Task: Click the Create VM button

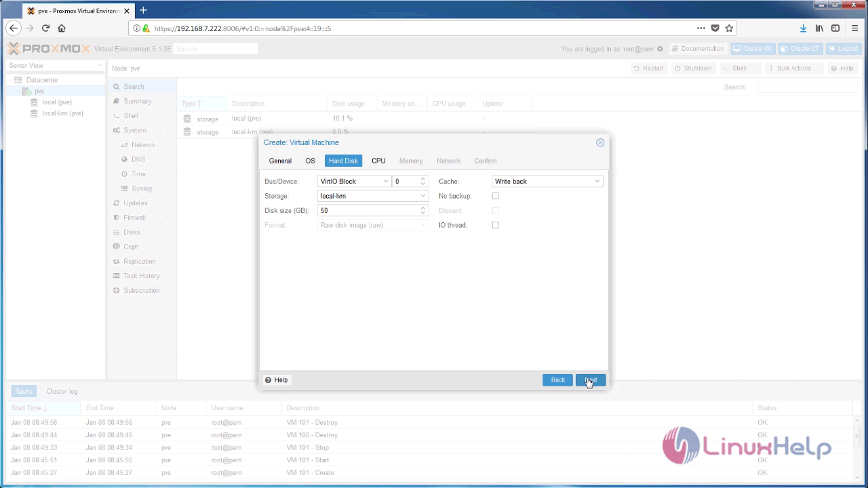Action: pyautogui.click(x=753, y=49)
